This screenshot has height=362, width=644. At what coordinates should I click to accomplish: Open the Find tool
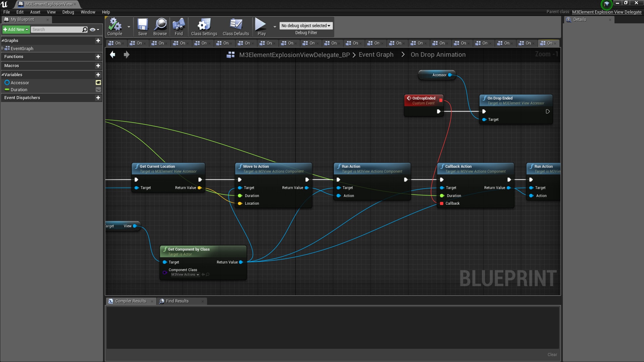click(x=178, y=26)
